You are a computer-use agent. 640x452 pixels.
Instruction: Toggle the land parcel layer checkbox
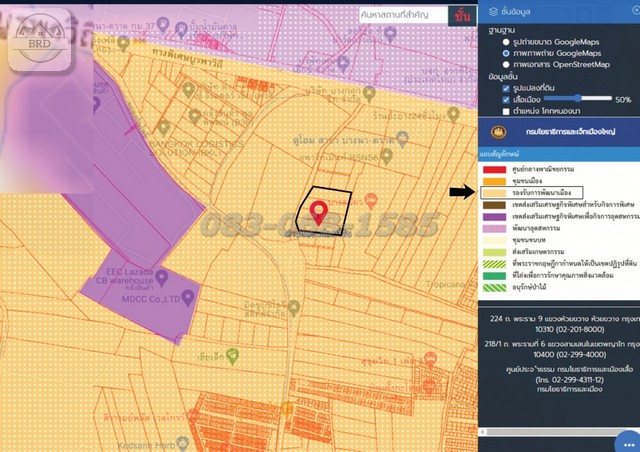[508, 88]
